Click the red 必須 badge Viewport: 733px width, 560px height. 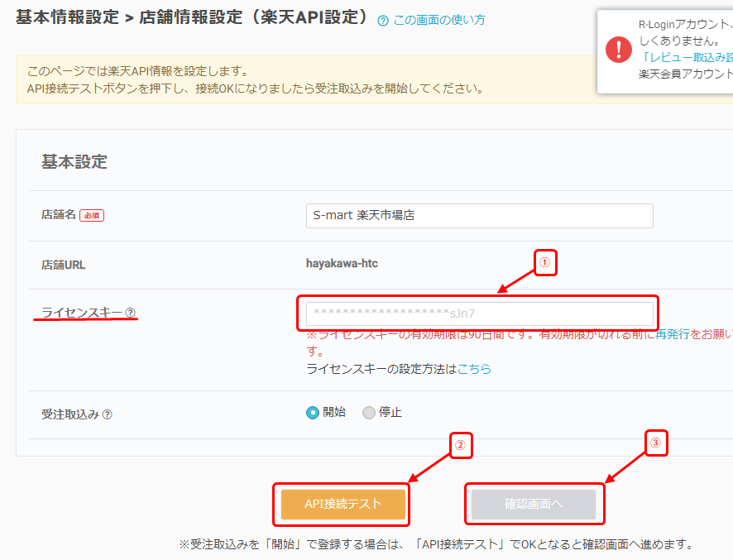pyautogui.click(x=92, y=216)
